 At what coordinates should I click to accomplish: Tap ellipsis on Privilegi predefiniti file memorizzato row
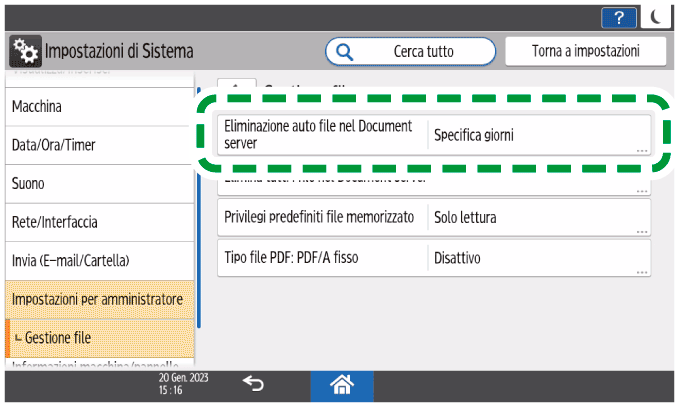[639, 230]
